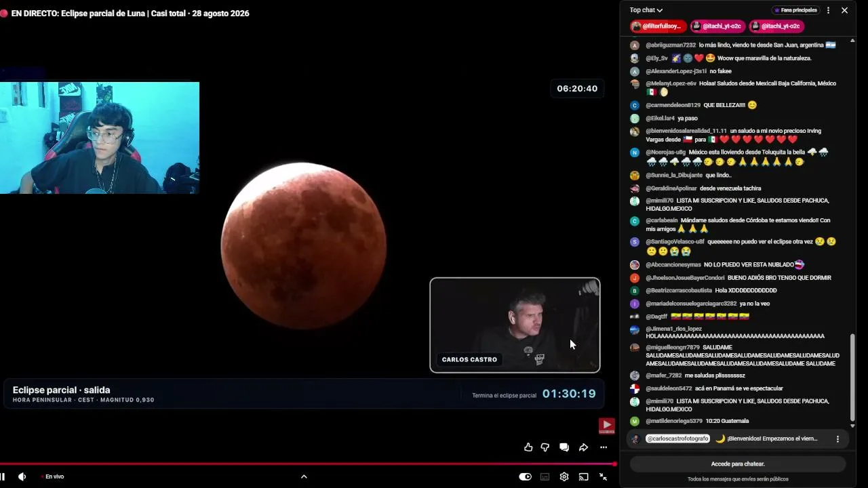Image resolution: width=868 pixels, height=488 pixels.
Task: Expand the chevron above the player bar
Action: (x=304, y=476)
